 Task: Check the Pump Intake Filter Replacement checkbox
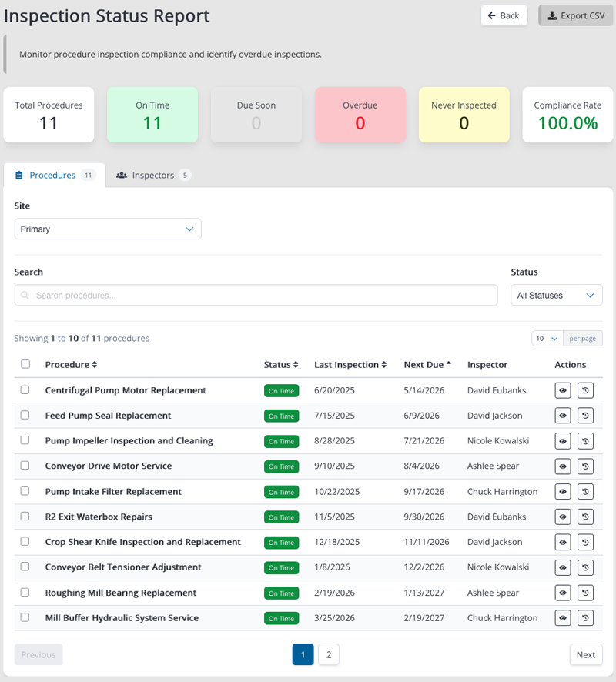[x=25, y=491]
